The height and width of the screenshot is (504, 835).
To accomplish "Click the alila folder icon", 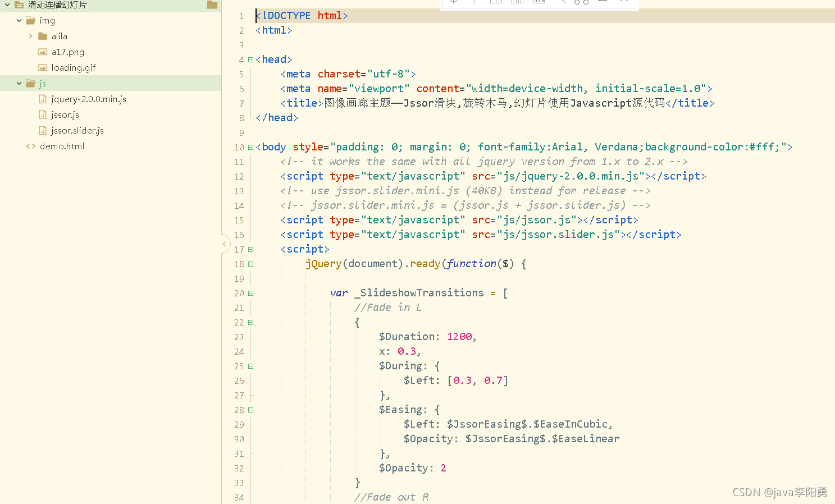I will 43,36.
